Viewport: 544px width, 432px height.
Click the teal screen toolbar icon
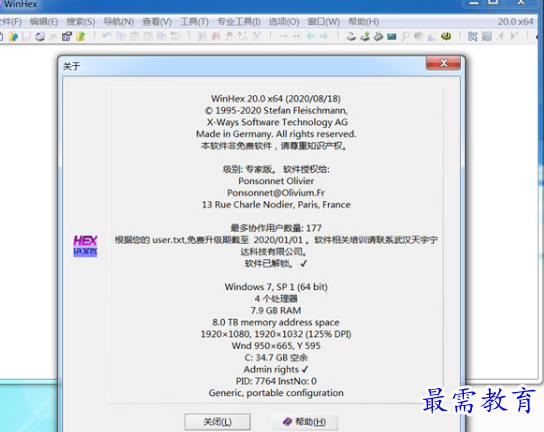click(x=392, y=36)
